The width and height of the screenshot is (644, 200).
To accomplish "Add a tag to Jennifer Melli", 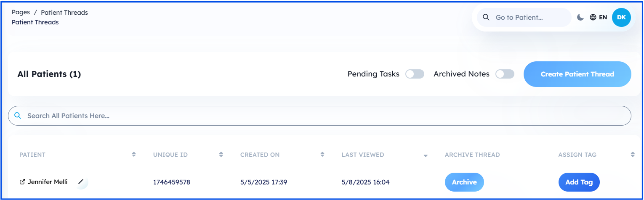I will [x=579, y=182].
